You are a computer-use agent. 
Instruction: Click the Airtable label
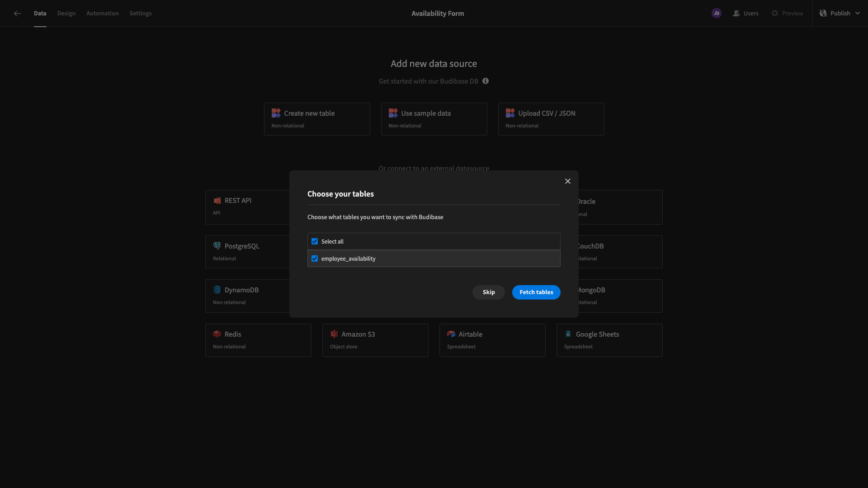pos(470,334)
